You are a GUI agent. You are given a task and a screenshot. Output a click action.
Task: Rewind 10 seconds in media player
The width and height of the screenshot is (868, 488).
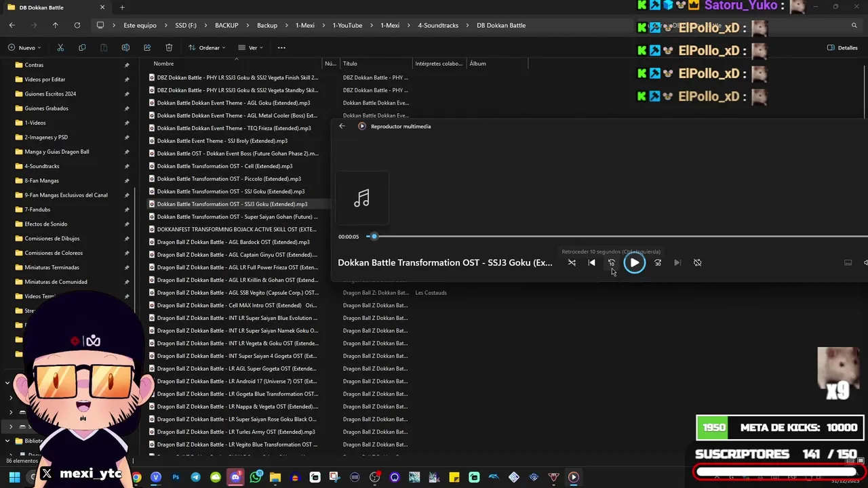tap(612, 263)
